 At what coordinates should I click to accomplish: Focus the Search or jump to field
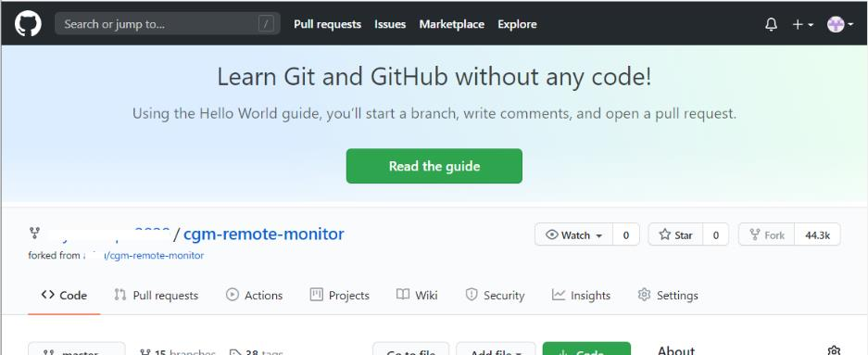tap(167, 24)
